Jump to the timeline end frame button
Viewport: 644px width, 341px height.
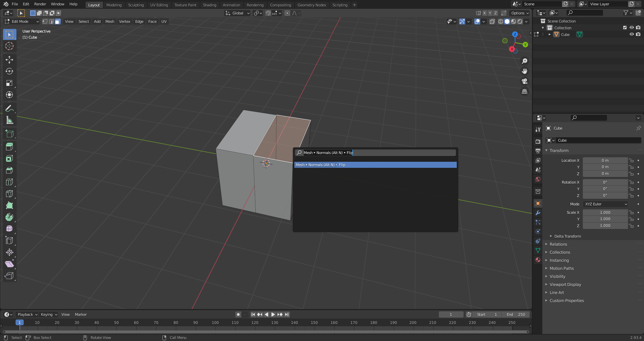click(287, 314)
